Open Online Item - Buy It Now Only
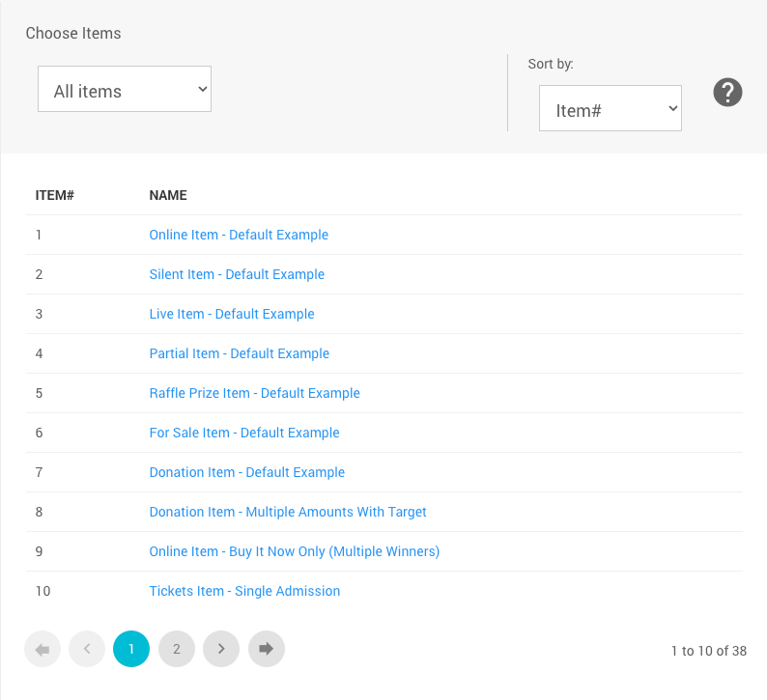767x700 pixels. click(294, 551)
